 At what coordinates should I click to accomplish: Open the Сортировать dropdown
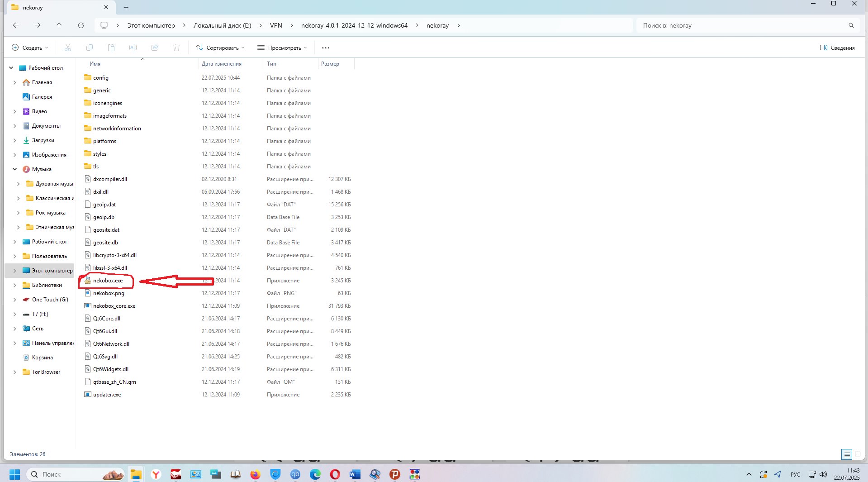pyautogui.click(x=220, y=48)
